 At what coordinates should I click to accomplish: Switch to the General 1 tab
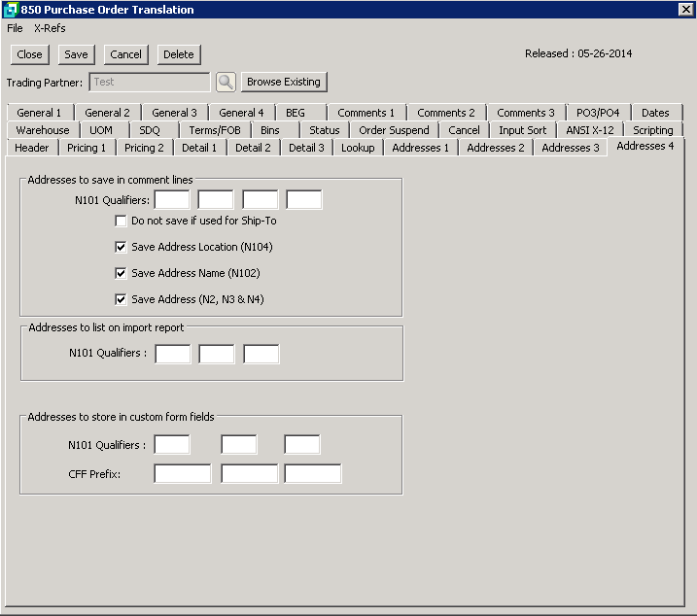[39, 113]
